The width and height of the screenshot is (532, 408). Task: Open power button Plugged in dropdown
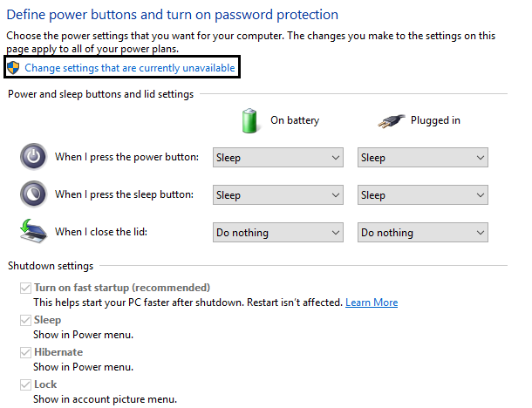(x=423, y=158)
